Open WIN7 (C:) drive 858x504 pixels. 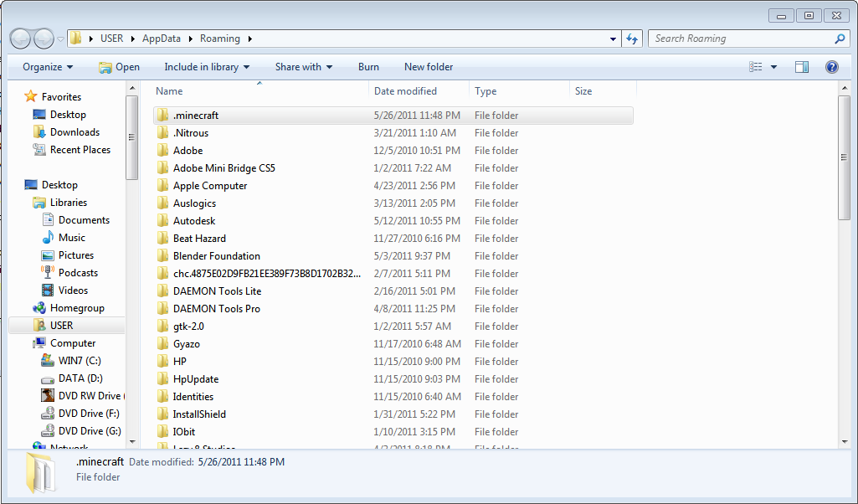(71, 361)
